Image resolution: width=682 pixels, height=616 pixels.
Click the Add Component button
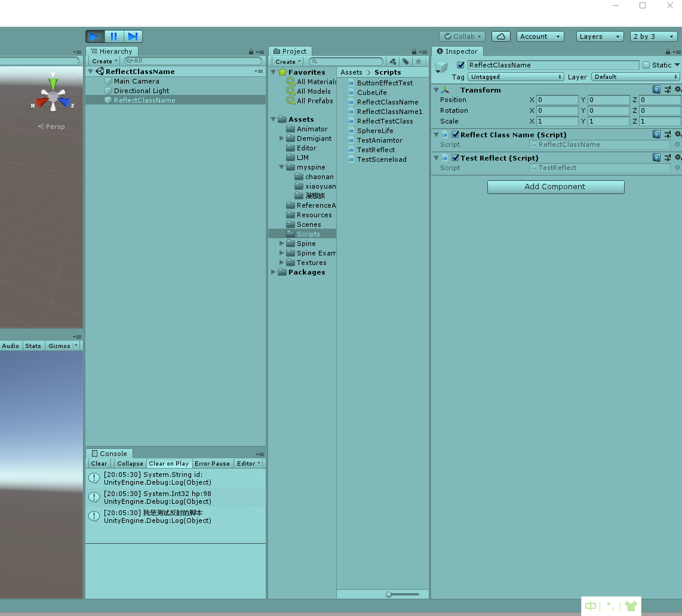pos(555,187)
